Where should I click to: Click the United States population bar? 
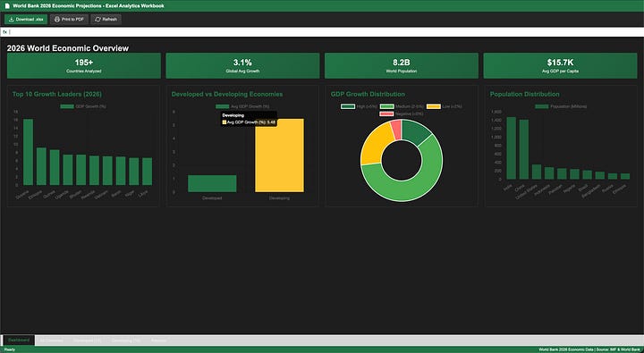(537, 172)
